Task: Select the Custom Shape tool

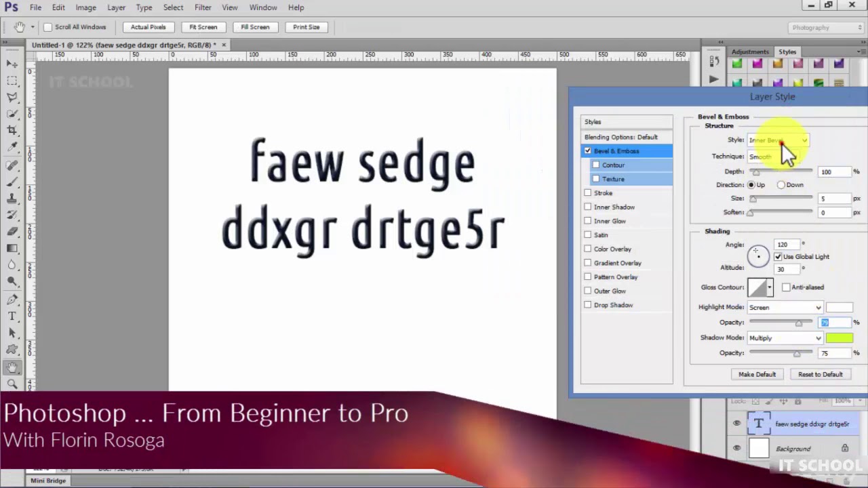Action: [x=12, y=350]
